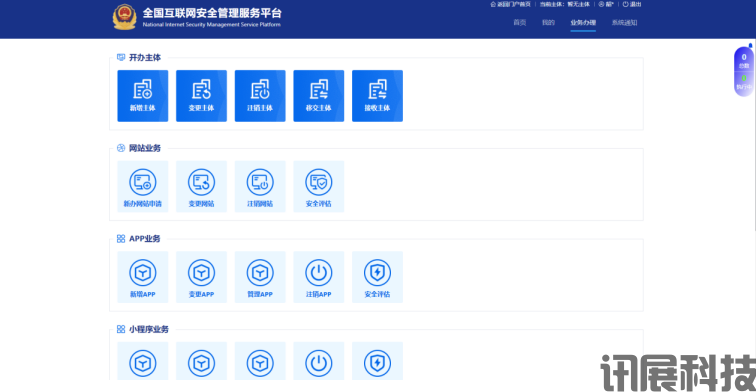Click the 退出 logout link
The height and width of the screenshot is (392, 756).
pyautogui.click(x=632, y=4)
